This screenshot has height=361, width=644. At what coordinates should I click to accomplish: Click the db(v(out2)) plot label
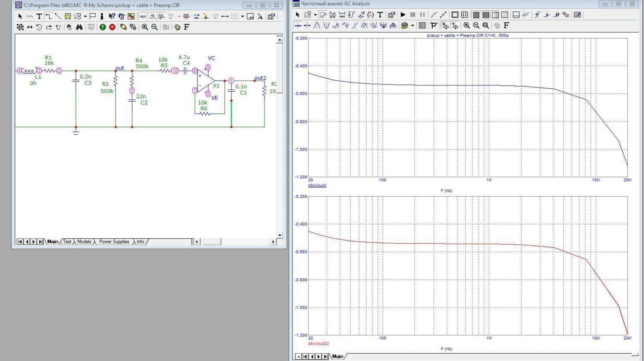318,344
